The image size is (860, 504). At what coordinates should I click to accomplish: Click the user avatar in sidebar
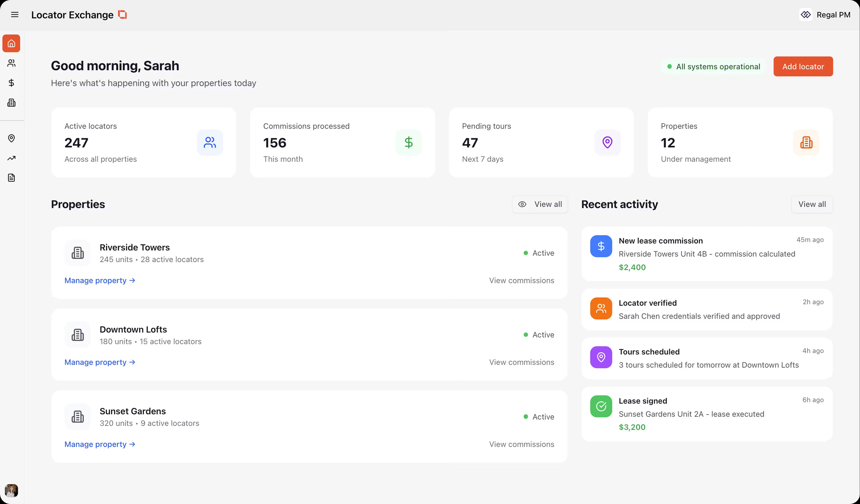click(x=11, y=490)
